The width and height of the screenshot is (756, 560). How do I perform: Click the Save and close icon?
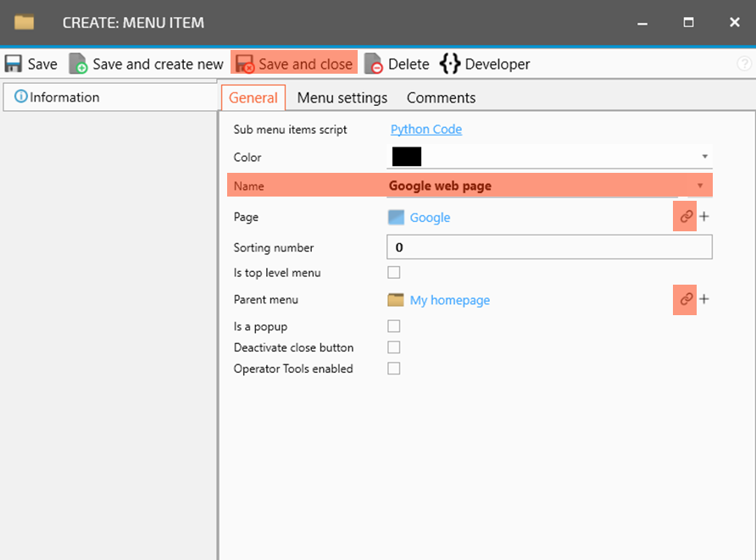coord(245,64)
